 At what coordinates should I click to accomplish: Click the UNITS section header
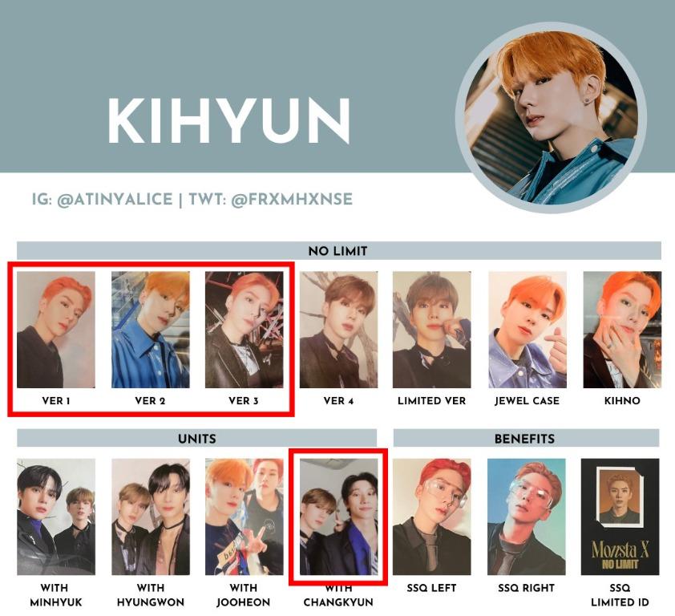(196, 439)
